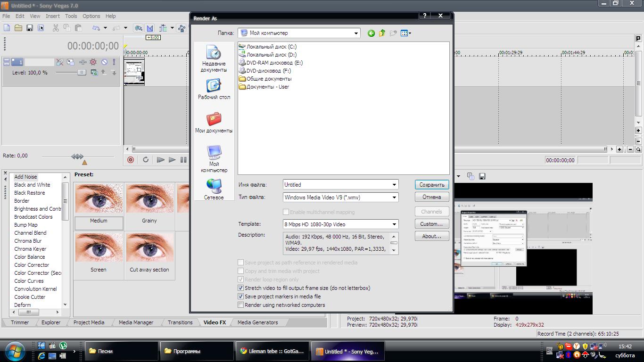Open the Тип файла dropdown
This screenshot has width=644, height=362.
[x=395, y=197]
